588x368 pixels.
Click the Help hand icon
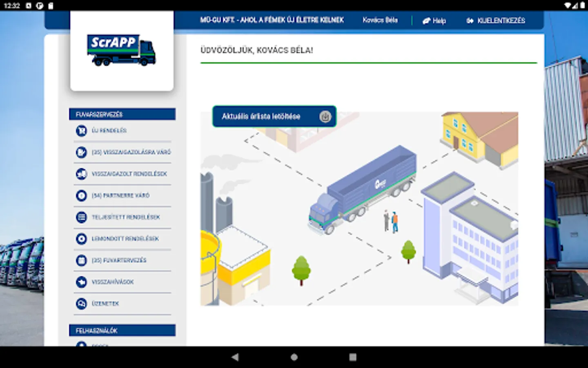click(x=426, y=20)
